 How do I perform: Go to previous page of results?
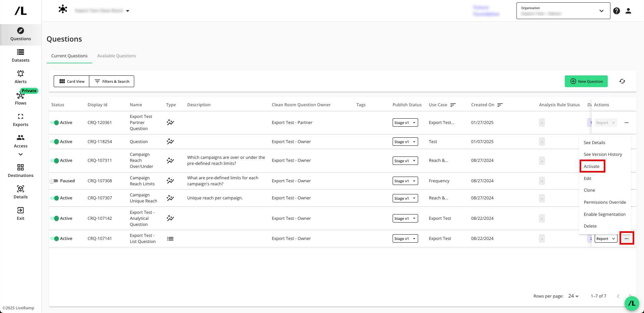[x=618, y=296]
